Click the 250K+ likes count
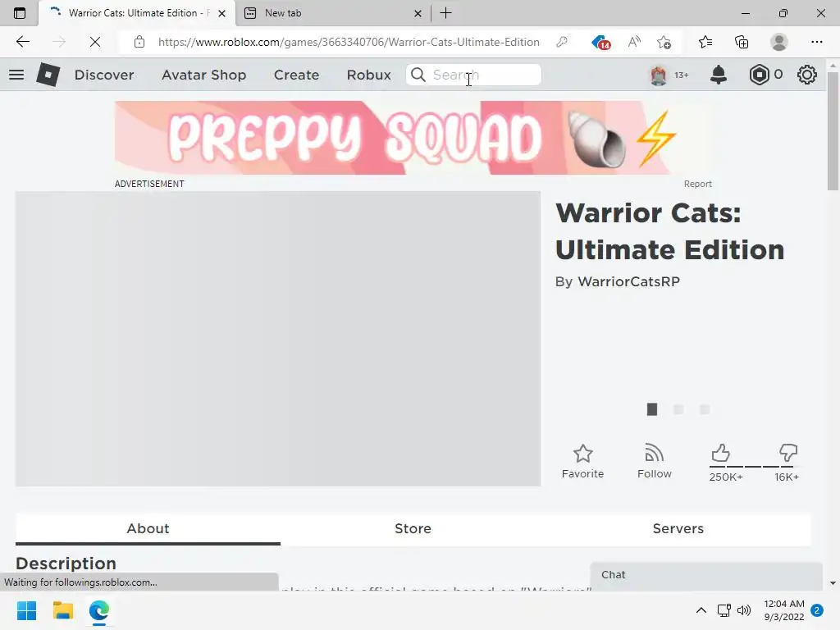 (726, 477)
